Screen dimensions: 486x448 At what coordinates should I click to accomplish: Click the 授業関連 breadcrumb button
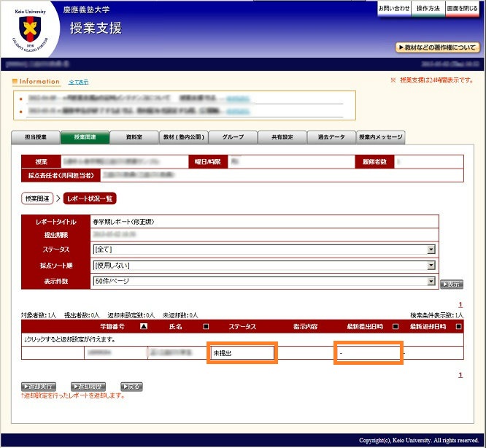36,198
